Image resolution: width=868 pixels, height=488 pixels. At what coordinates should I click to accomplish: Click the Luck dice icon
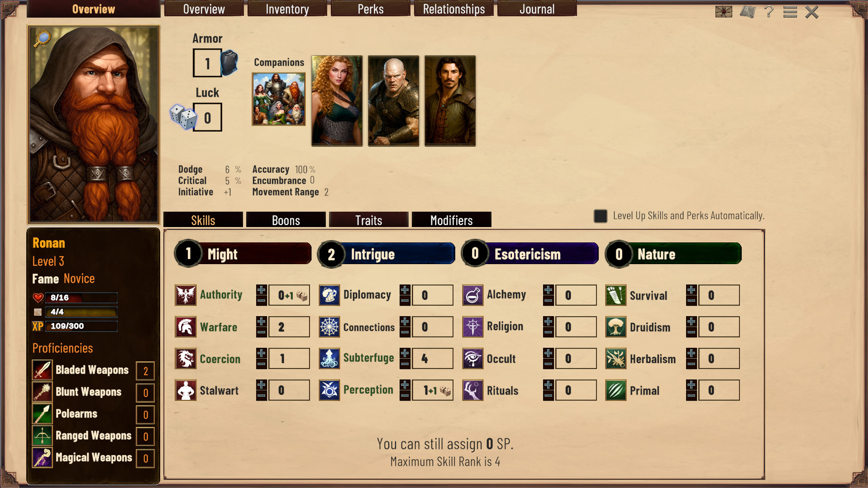183,117
